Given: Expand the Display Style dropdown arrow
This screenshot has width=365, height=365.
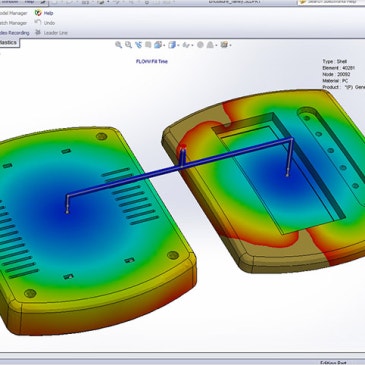Looking at the screenshot, I should click(178, 45).
